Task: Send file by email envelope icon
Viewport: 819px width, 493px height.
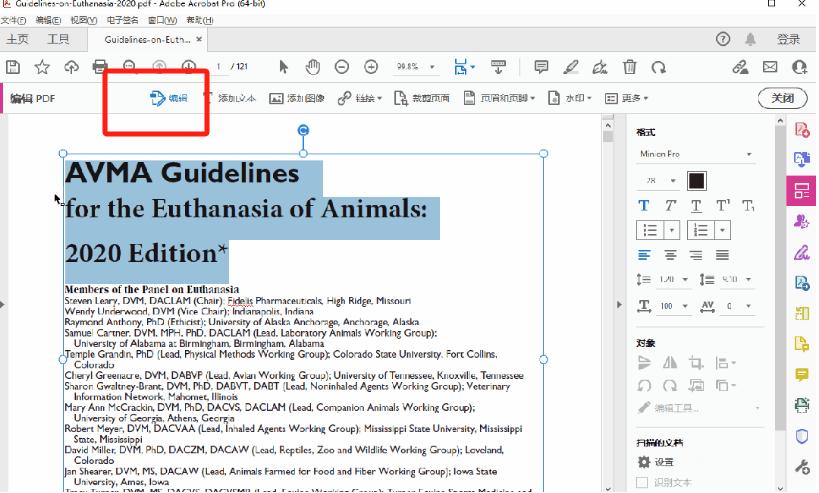Action: 770,67
